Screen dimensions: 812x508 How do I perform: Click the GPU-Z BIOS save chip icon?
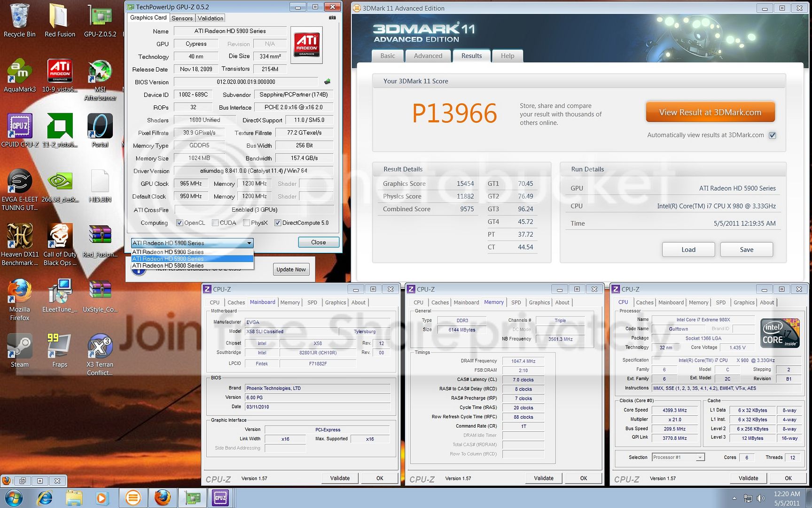point(327,82)
